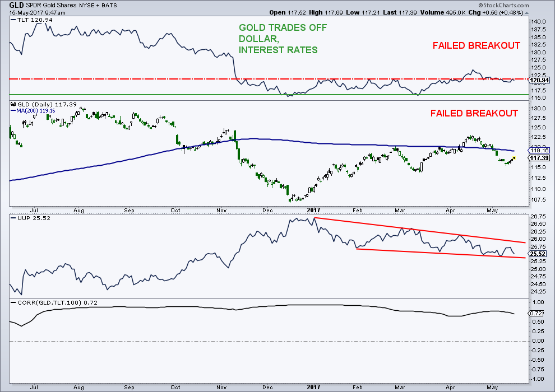This screenshot has height=392, width=555.
Task: Click the 'High 117.69' quote value
Action: click(326, 12)
